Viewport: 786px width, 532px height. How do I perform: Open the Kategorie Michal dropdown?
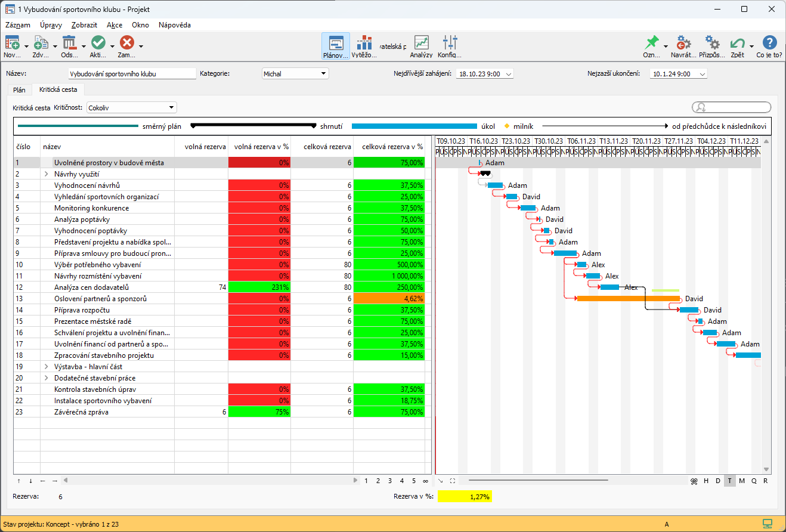(x=295, y=74)
